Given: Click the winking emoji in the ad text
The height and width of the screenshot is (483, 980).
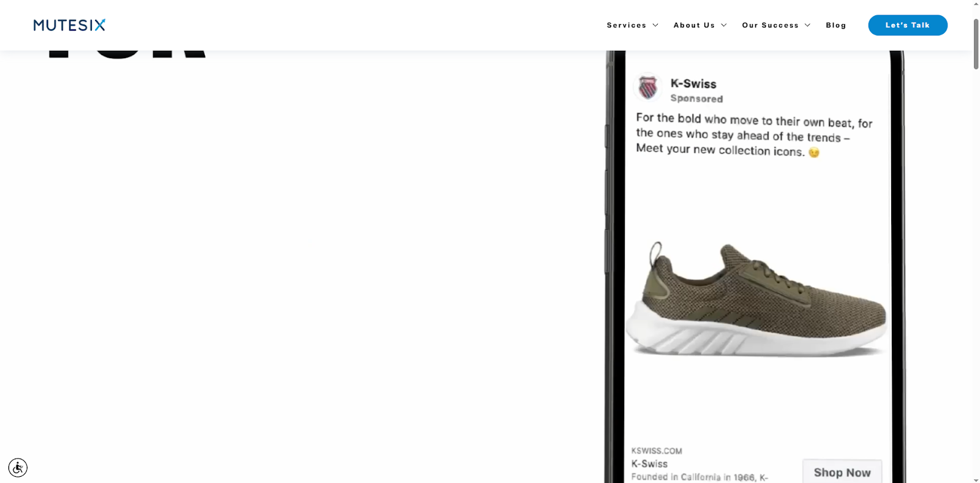Looking at the screenshot, I should tap(814, 152).
